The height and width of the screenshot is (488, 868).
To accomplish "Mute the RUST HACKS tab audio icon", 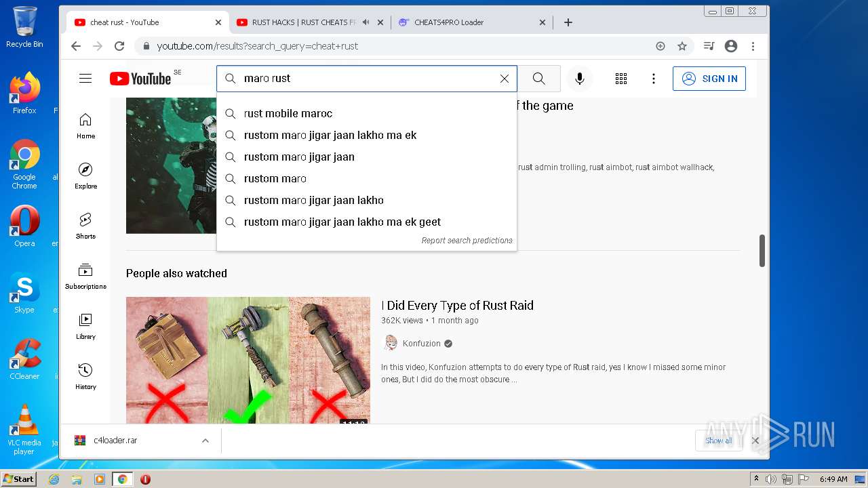I will (366, 22).
